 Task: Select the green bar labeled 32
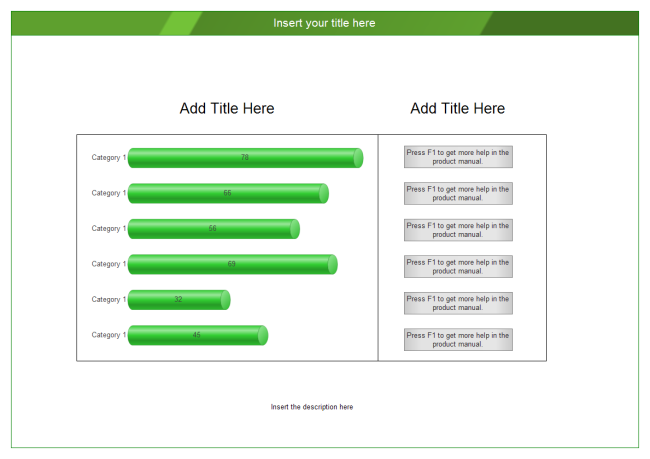point(179,300)
